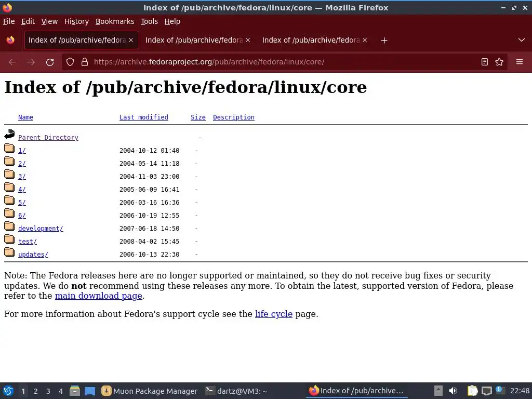Switch to virtual desktop 2
The image size is (532, 399).
pyautogui.click(x=36, y=391)
